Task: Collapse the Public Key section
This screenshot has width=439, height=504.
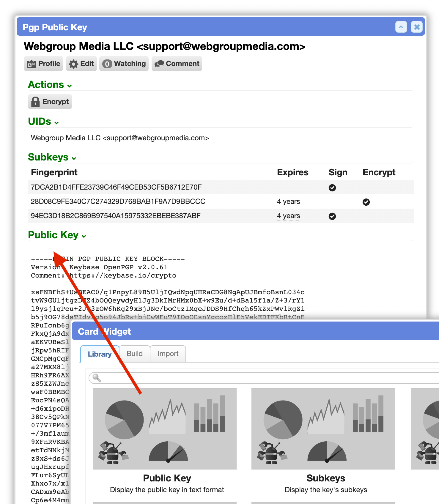Action: (57, 235)
